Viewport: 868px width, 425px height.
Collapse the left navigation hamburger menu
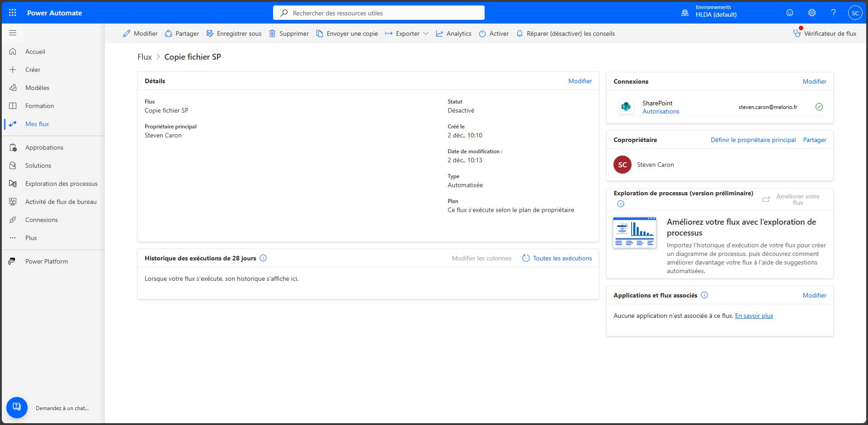[x=13, y=33]
